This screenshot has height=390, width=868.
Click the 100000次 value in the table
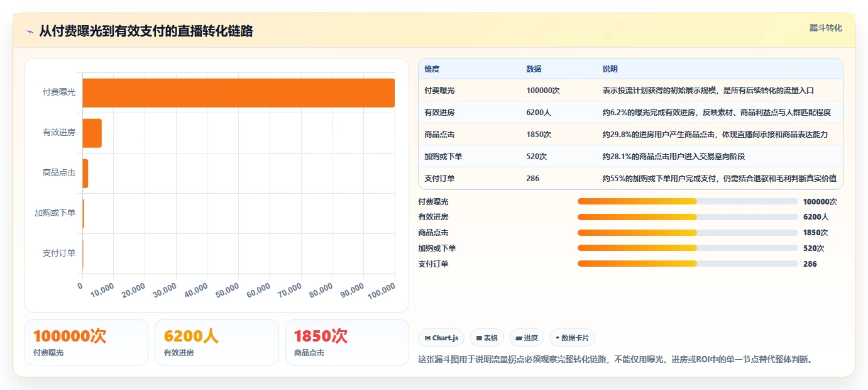click(x=543, y=90)
